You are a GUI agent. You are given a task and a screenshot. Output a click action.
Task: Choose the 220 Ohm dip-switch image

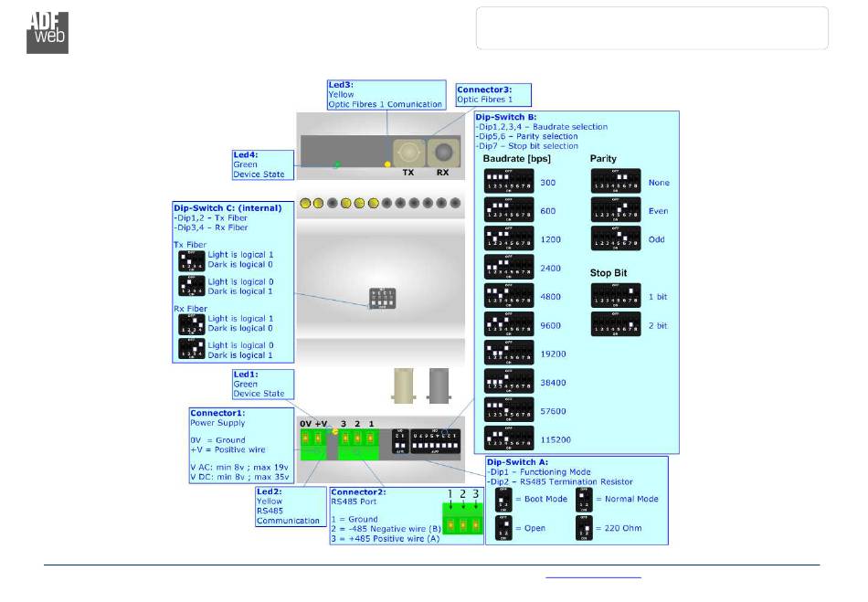click(584, 528)
